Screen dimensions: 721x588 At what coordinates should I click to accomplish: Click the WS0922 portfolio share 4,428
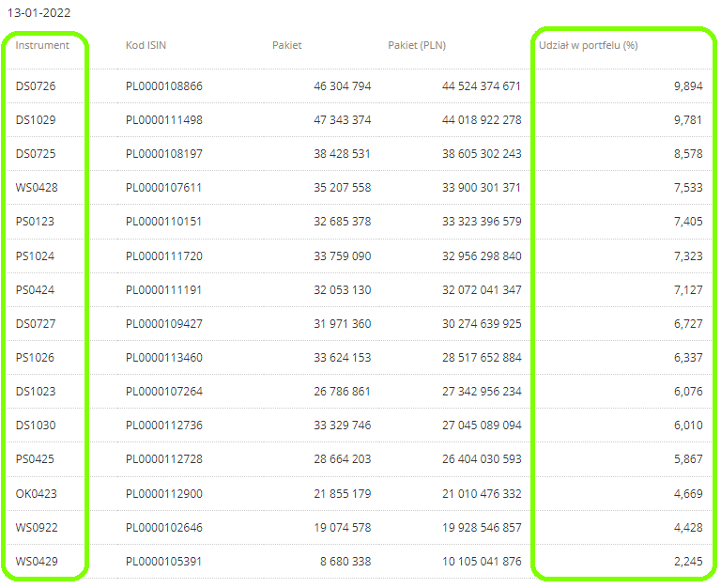click(688, 527)
